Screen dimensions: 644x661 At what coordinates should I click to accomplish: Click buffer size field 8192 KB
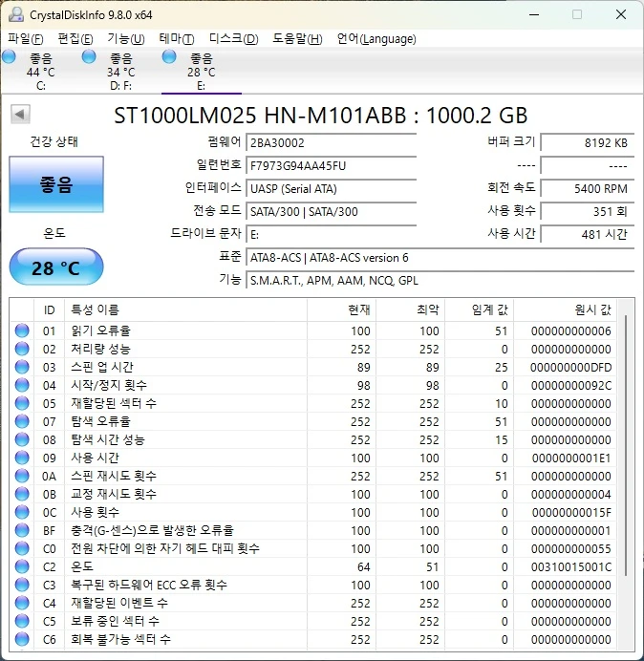pyautogui.click(x=587, y=142)
